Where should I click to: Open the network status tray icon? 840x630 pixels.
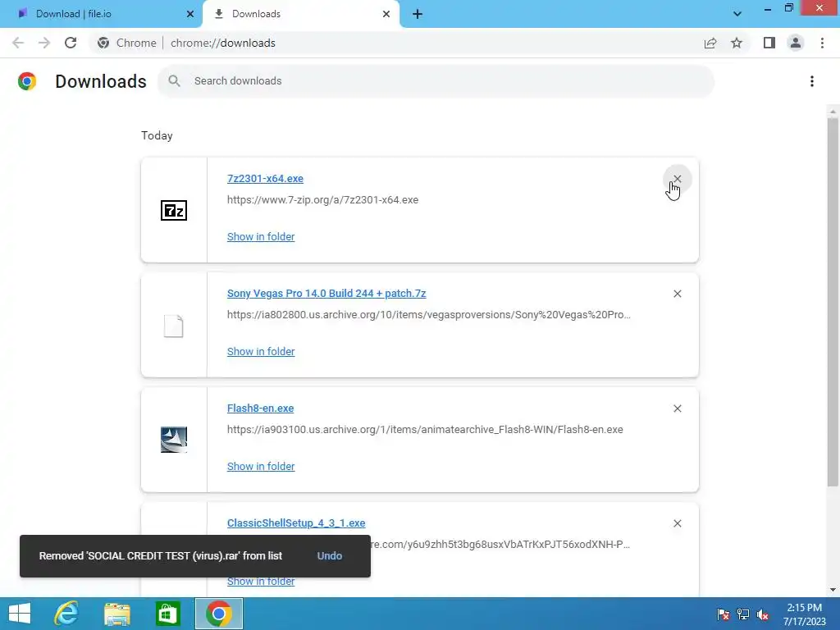743,614
